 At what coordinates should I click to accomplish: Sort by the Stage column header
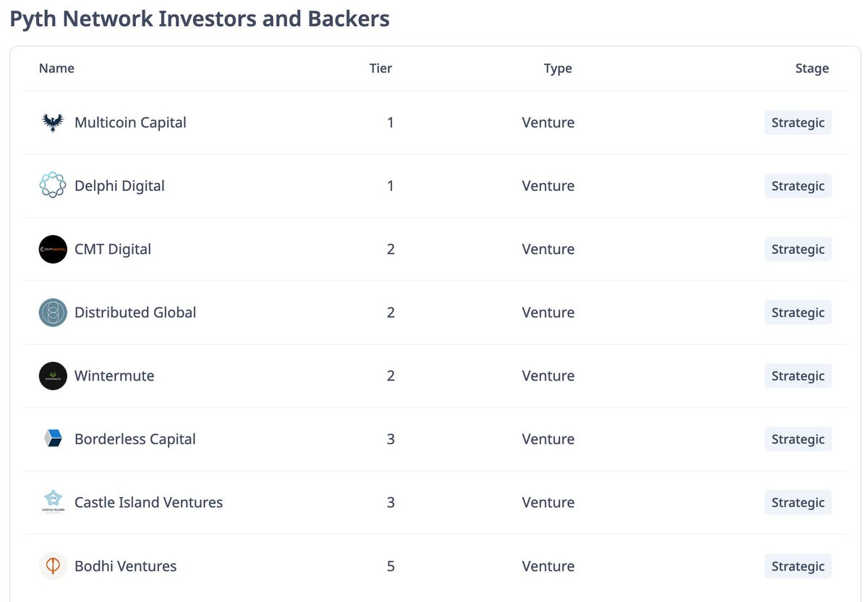pos(812,68)
